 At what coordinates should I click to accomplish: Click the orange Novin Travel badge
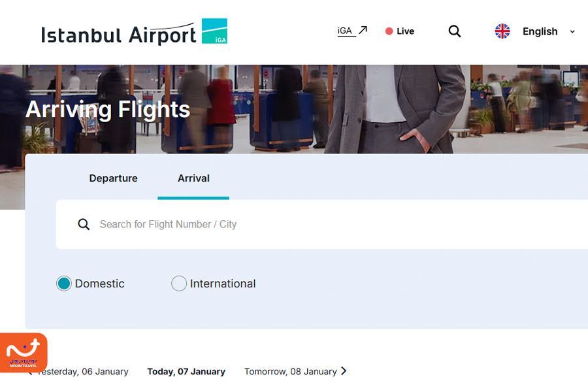coord(24,353)
